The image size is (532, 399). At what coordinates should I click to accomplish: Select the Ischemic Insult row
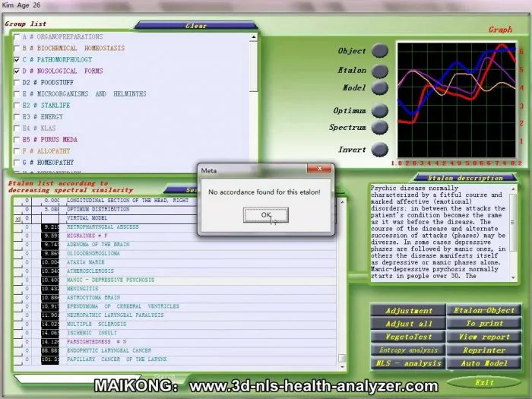[175, 333]
